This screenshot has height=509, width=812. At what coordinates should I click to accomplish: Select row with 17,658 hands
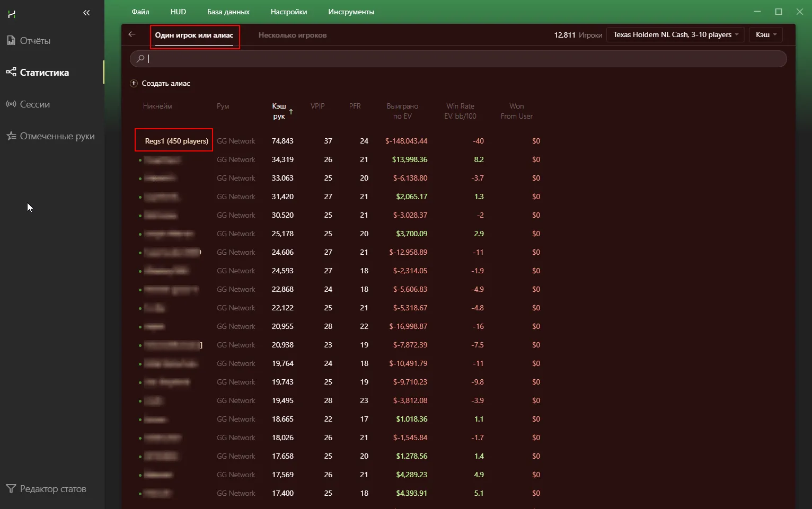339,456
